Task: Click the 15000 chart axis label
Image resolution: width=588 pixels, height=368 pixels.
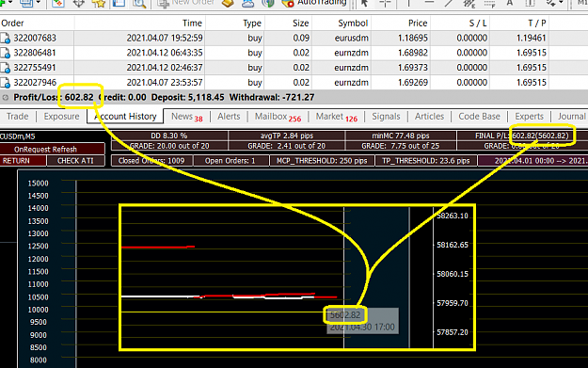Action: tap(39, 184)
